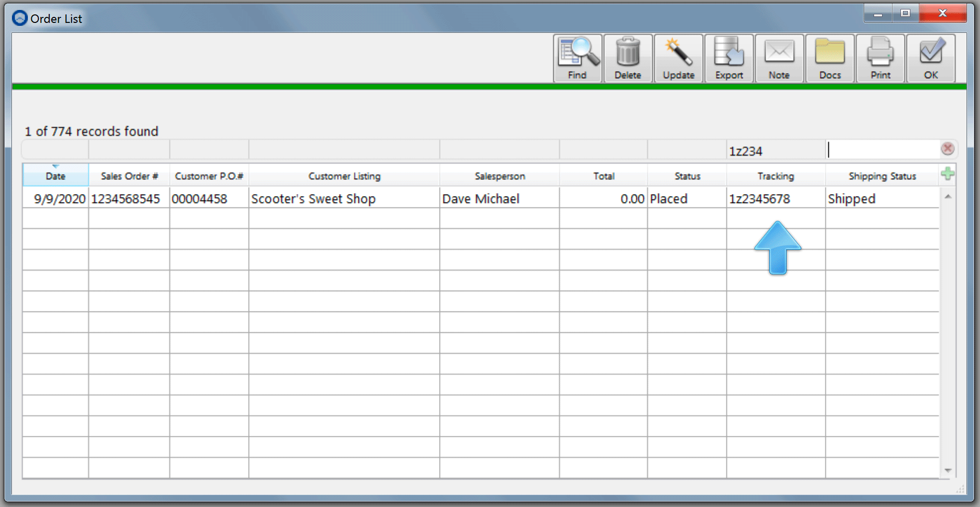Click the scrollbar up arrow
The height and width of the screenshot is (507, 980).
tap(948, 197)
